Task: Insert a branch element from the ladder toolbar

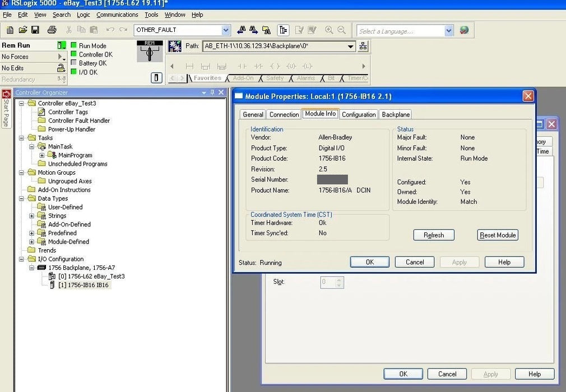Action: pyautogui.click(x=206, y=66)
